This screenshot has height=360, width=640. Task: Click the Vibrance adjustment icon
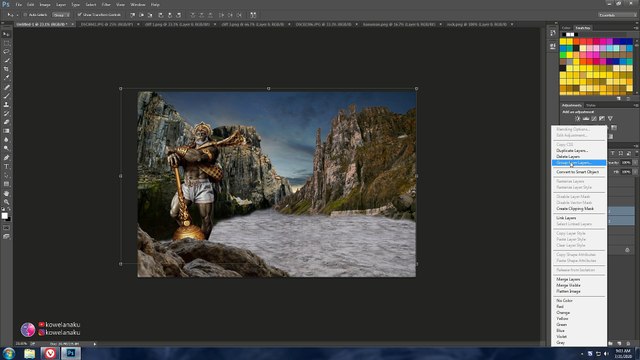pyautogui.click(x=610, y=119)
